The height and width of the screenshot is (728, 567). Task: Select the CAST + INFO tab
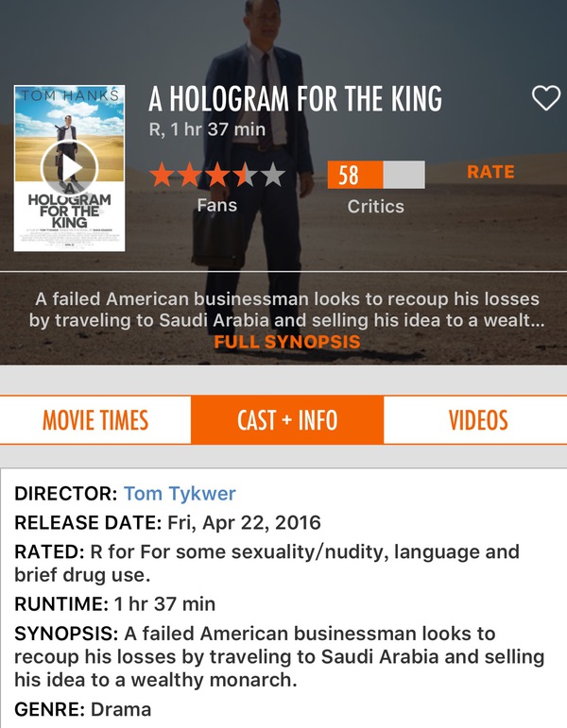coord(287,420)
